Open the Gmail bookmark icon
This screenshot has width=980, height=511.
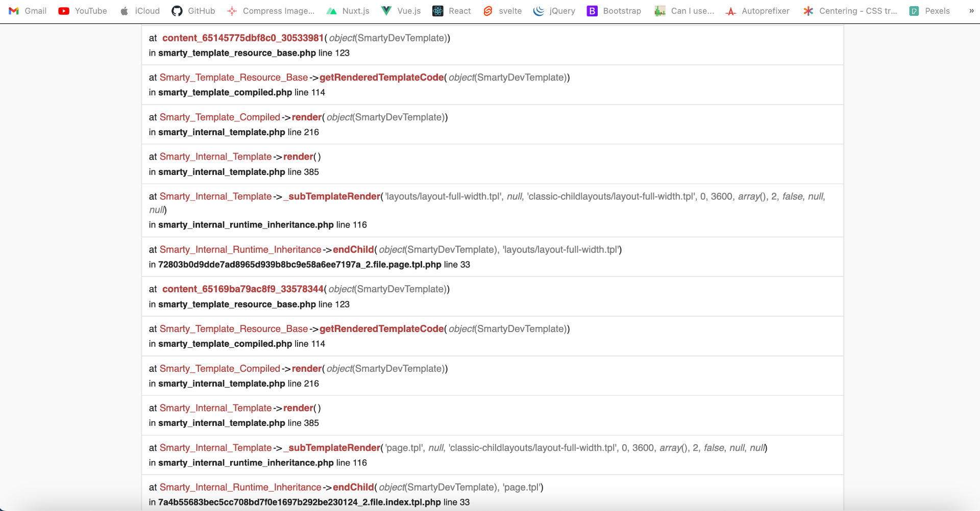[x=14, y=11]
